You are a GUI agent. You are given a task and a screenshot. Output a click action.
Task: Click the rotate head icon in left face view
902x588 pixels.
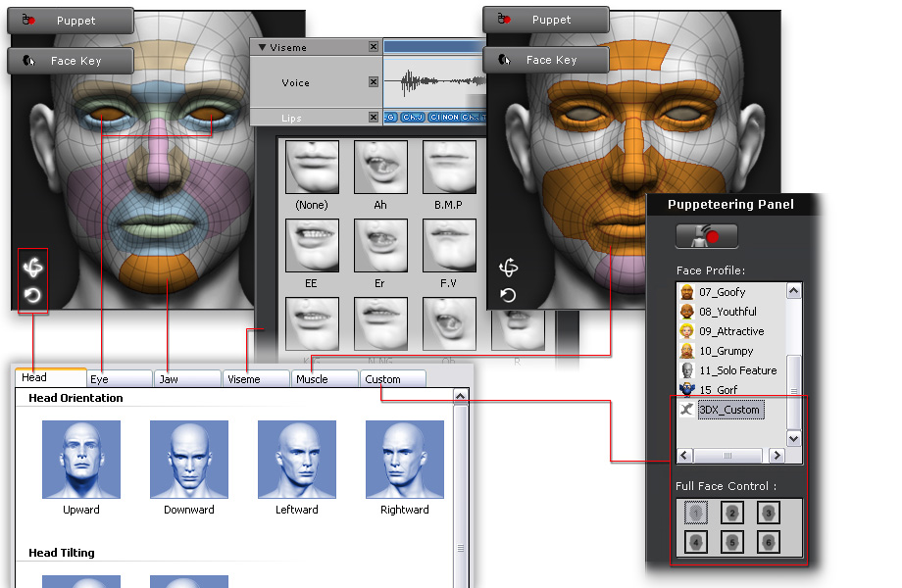pyautogui.click(x=32, y=268)
